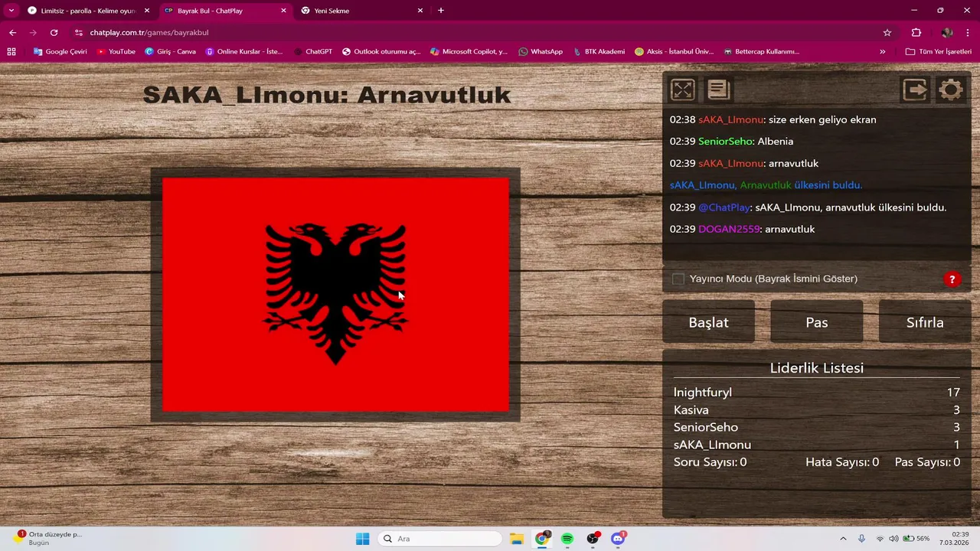980x551 pixels.
Task: Open File Explorer from taskbar
Action: click(516, 539)
